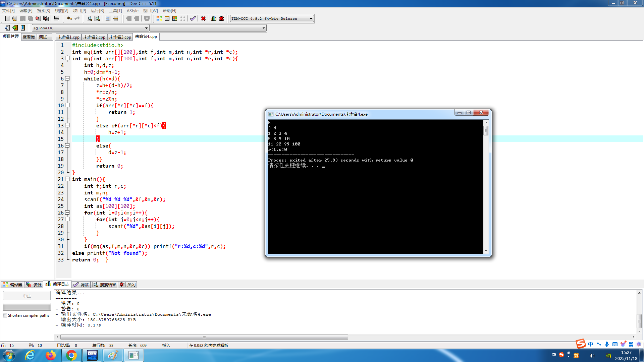Open the AStyle menu
The height and width of the screenshot is (362, 644).
tap(132, 11)
